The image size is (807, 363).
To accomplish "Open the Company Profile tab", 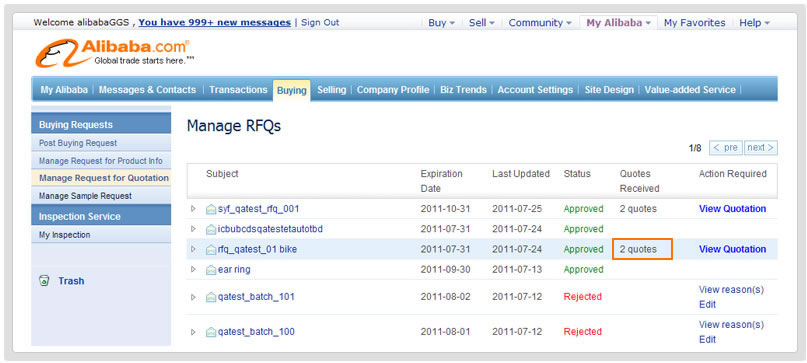I will (393, 90).
